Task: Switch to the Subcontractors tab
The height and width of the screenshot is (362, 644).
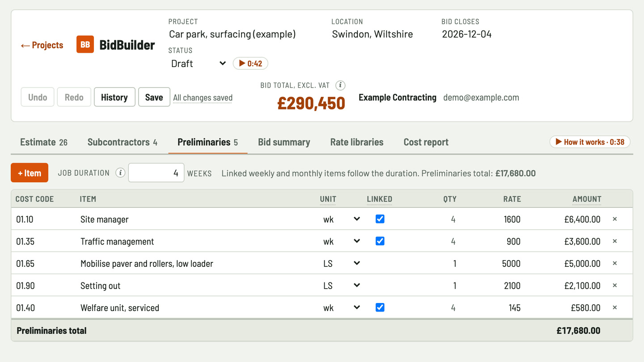Action: 123,142
